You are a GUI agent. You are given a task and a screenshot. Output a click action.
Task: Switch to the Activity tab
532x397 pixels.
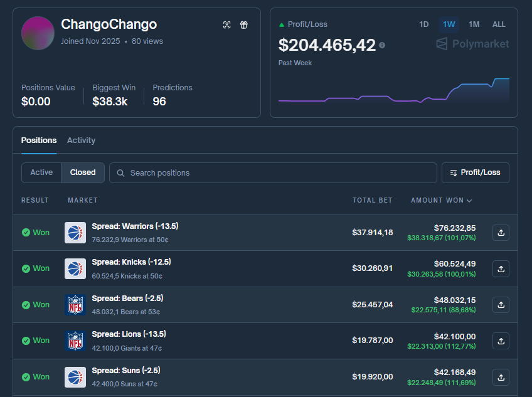[x=81, y=140]
